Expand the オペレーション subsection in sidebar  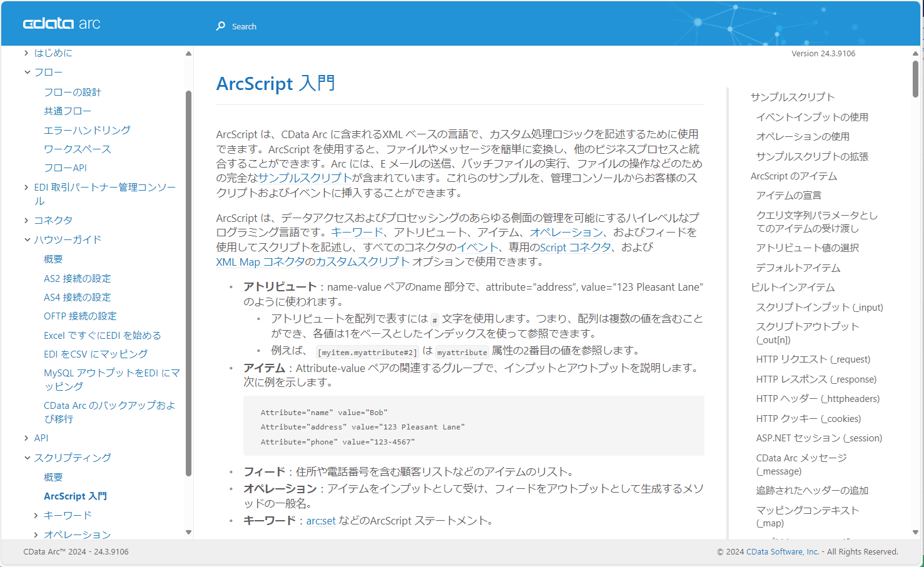click(x=36, y=534)
